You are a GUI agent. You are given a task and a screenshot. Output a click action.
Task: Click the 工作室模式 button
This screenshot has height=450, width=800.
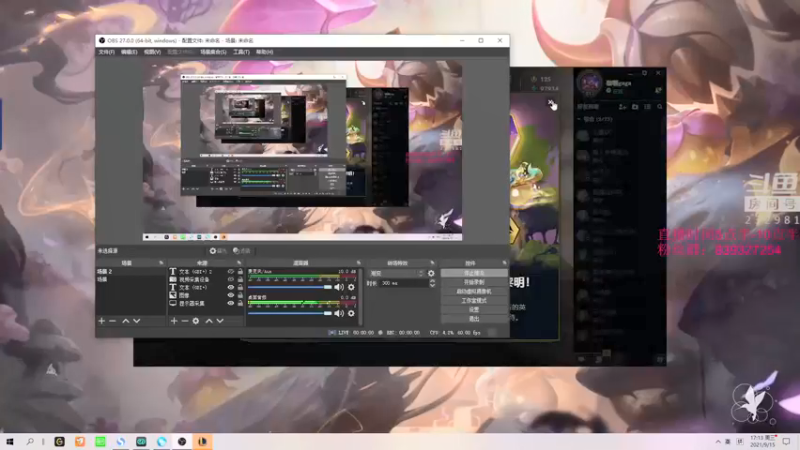click(x=474, y=301)
